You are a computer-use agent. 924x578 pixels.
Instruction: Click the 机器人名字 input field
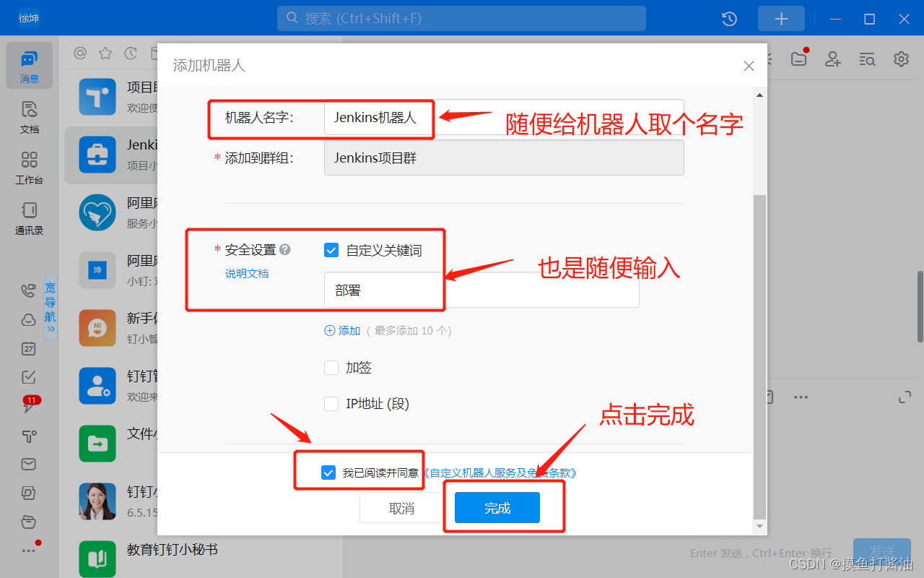point(504,117)
